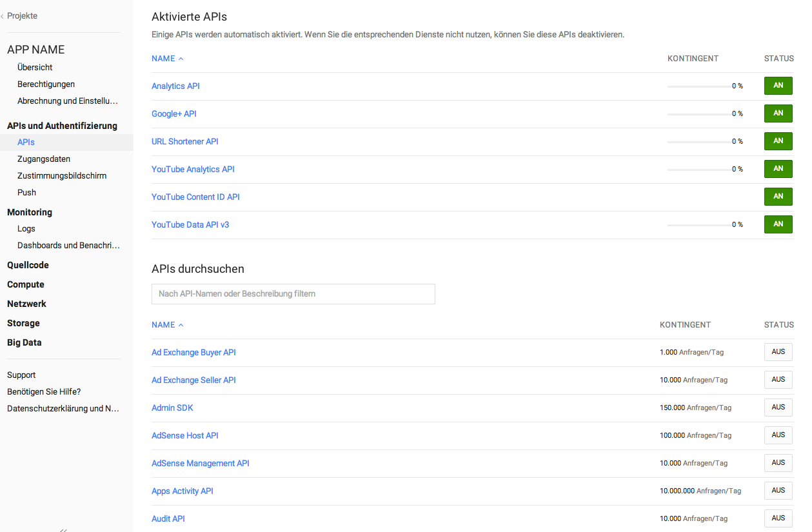Open Google+ API details
Screen dimensions: 812x532
coord(174,113)
